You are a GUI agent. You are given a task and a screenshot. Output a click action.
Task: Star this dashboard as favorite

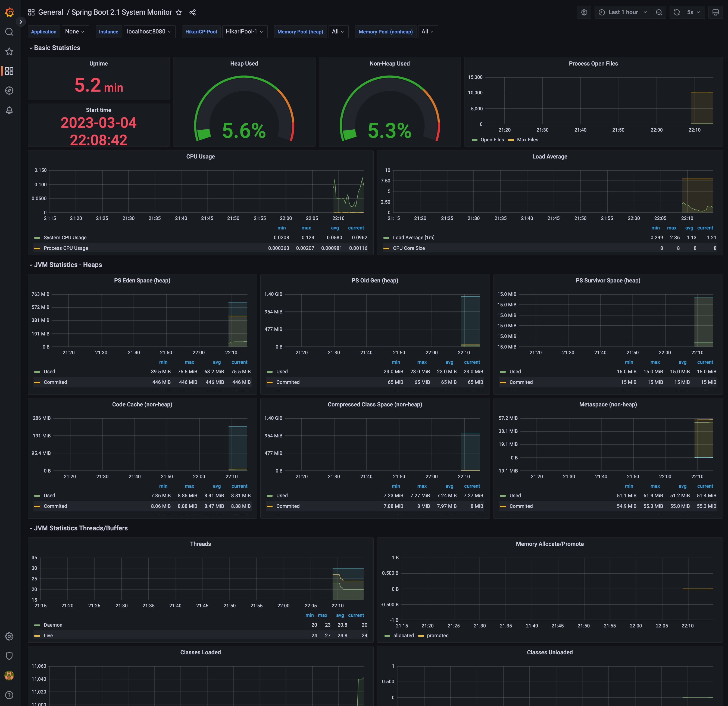[179, 13]
